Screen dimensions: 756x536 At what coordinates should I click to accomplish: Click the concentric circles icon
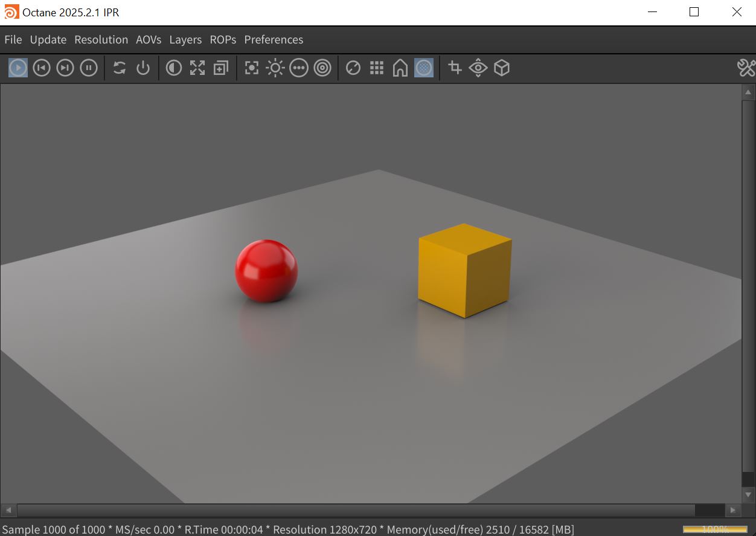click(x=323, y=68)
